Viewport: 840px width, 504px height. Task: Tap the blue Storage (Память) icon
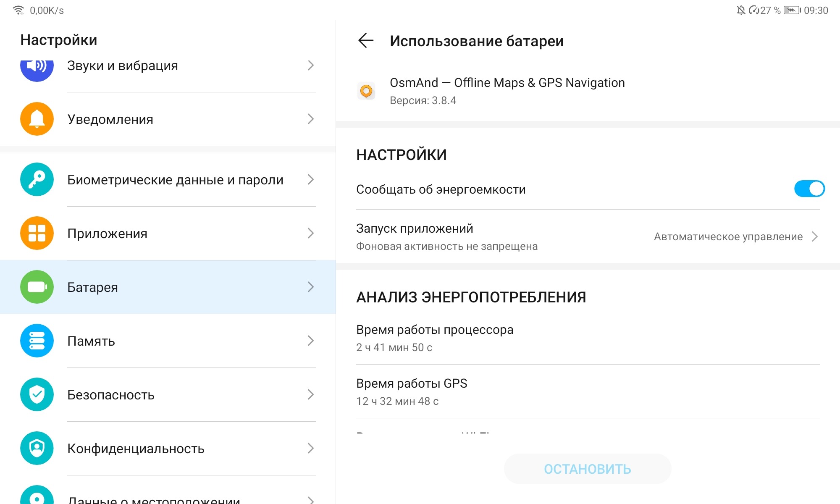pos(37,341)
